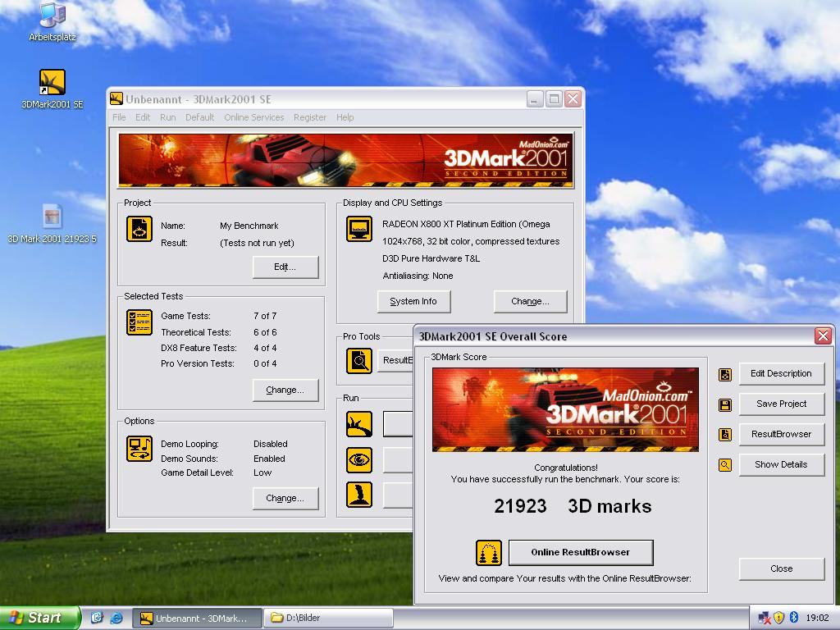This screenshot has height=630, width=840.
Task: Click the Windows Start button
Action: 39,619
